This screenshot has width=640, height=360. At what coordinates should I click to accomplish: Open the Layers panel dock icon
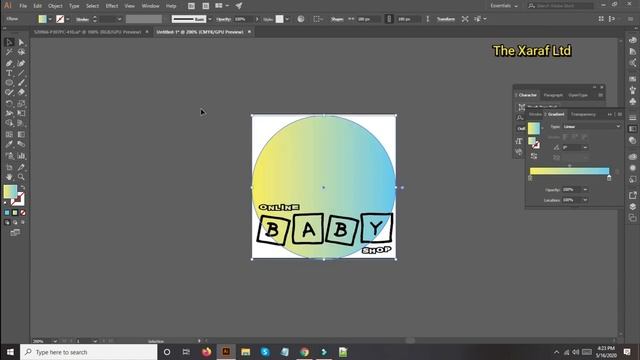[633, 207]
